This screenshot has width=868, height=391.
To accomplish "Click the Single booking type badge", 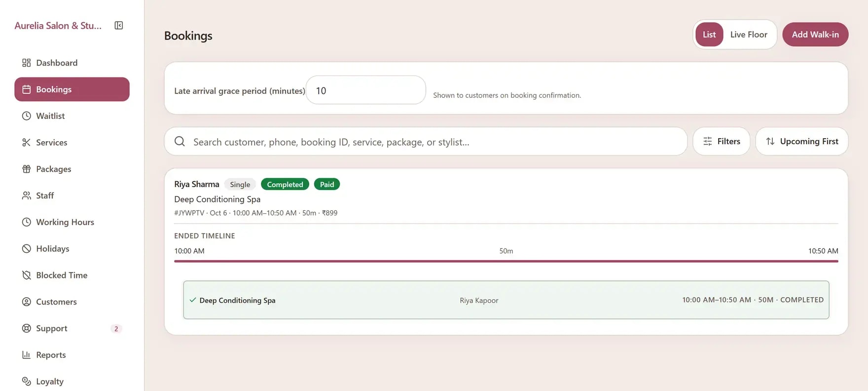I will coord(240,184).
